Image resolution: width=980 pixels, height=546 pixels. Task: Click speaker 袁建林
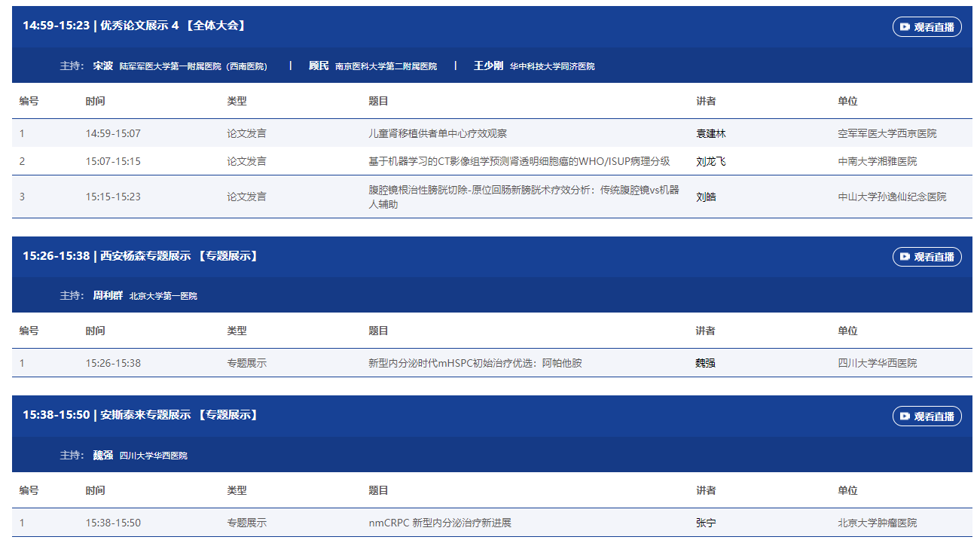(711, 133)
